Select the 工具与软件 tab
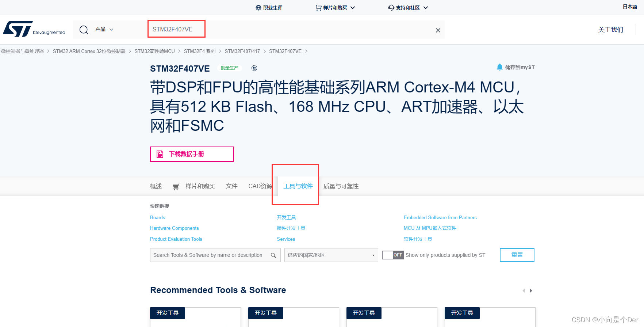The image size is (644, 327). pyautogui.click(x=298, y=186)
